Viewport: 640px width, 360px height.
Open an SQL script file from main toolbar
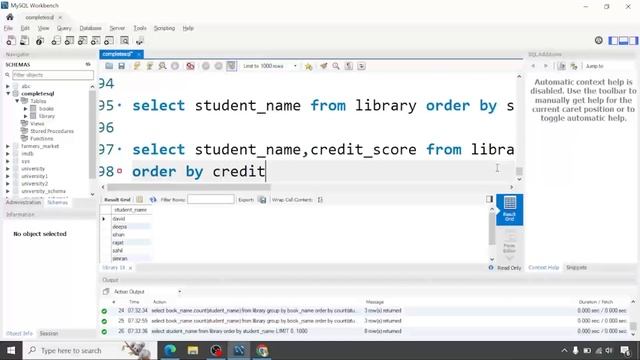[x=24, y=41]
